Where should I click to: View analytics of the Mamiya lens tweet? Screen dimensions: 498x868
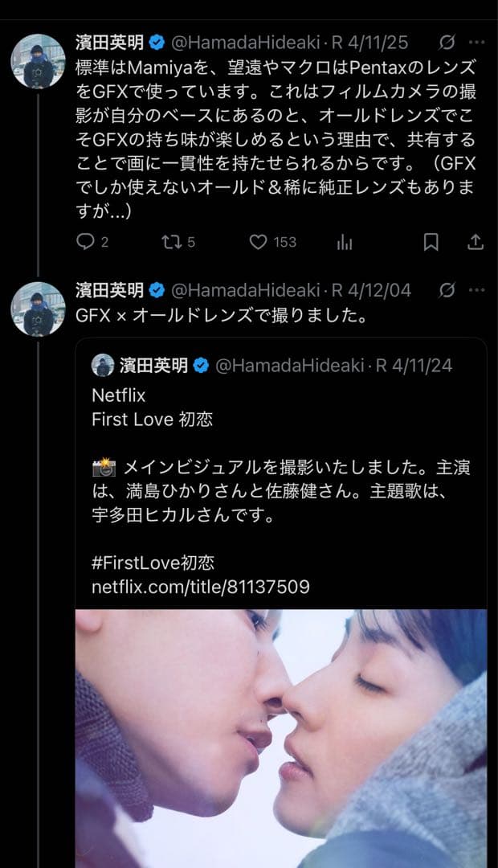tap(345, 242)
